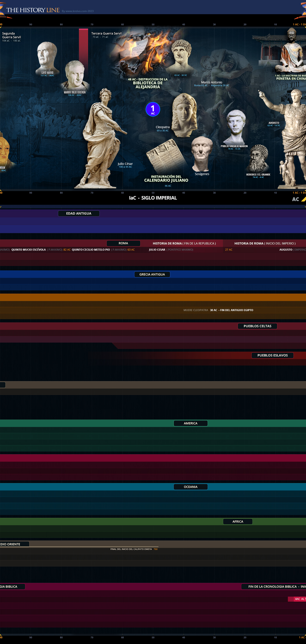Click the IaC - SIGLO IMPERIAL title
306x644 pixels.
(x=153, y=198)
